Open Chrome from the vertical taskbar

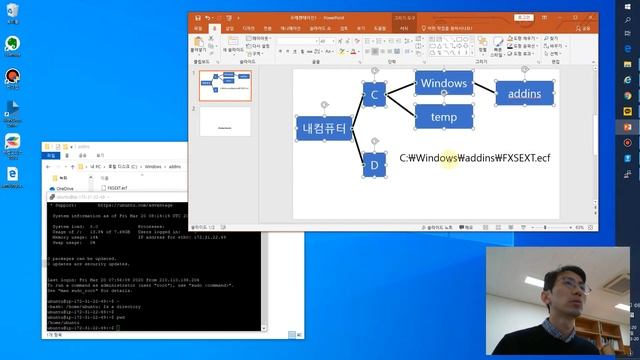(x=628, y=96)
